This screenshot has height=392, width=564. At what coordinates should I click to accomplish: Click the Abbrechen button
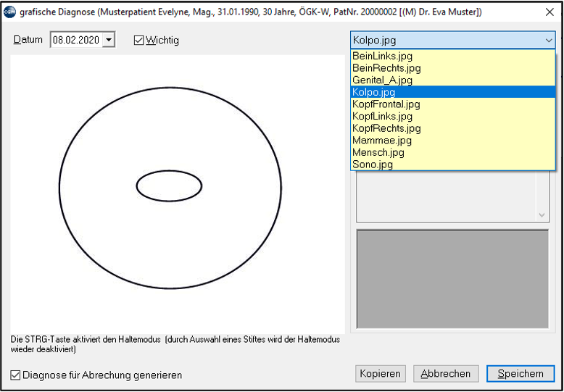pos(446,374)
